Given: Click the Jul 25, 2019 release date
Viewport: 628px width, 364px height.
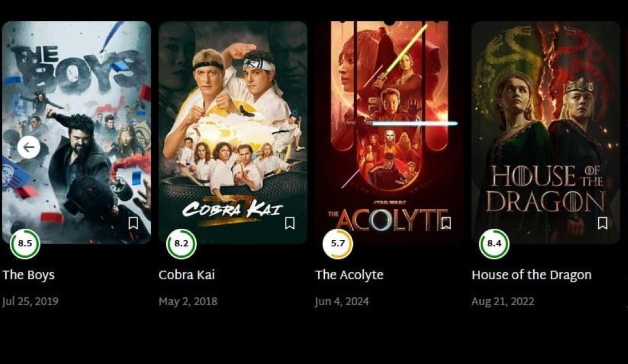Looking at the screenshot, I should click(x=30, y=302).
